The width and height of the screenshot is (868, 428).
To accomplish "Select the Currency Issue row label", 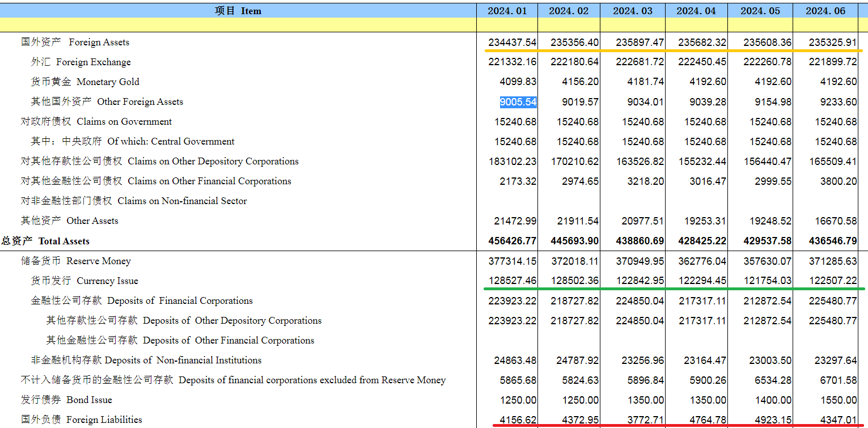I will pos(84,281).
